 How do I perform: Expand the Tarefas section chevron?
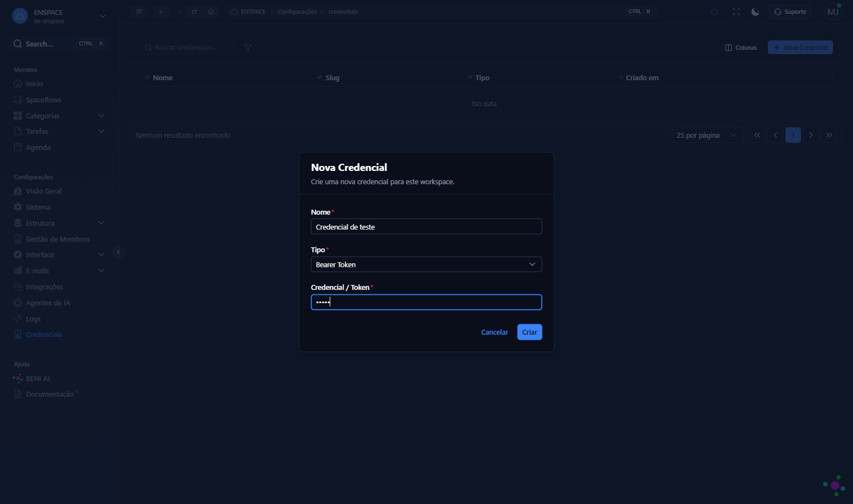pos(101,131)
